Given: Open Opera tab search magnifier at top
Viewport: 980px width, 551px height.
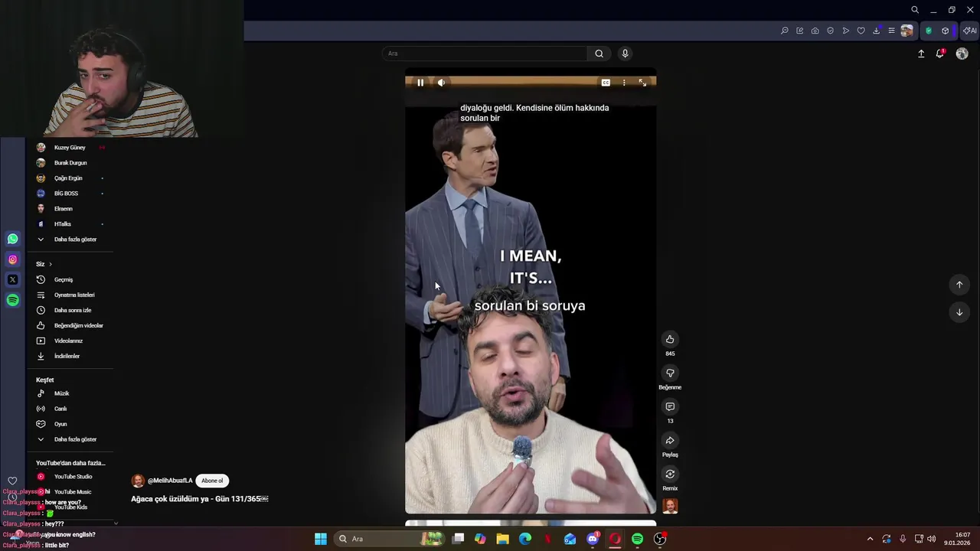Looking at the screenshot, I should [915, 10].
